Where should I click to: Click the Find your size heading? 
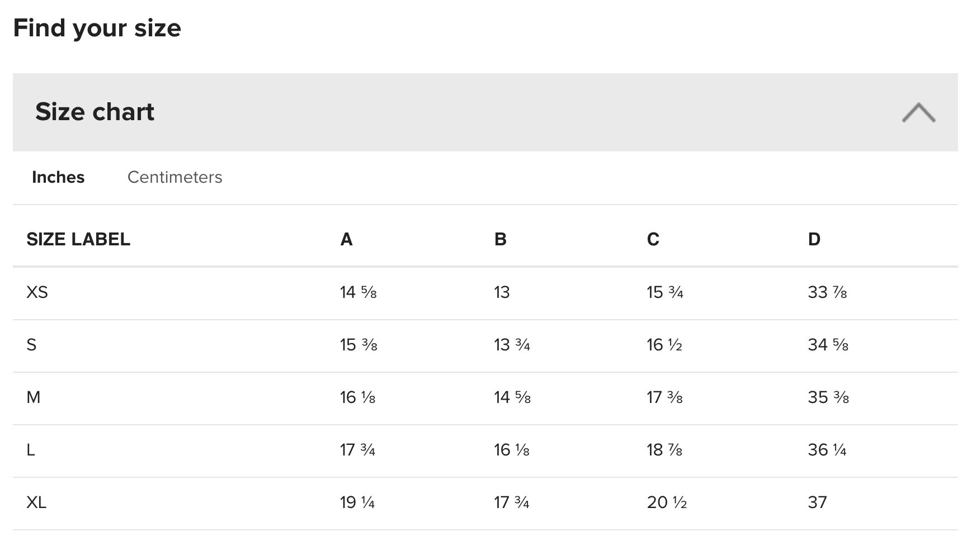tap(97, 28)
